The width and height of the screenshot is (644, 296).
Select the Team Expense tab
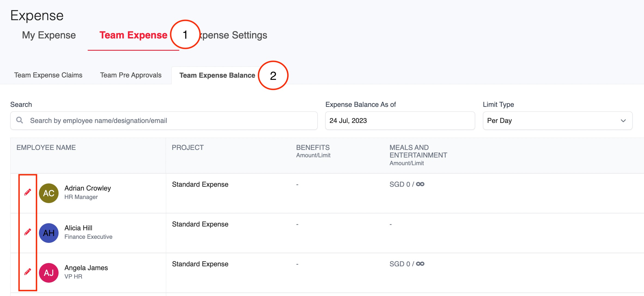point(133,35)
